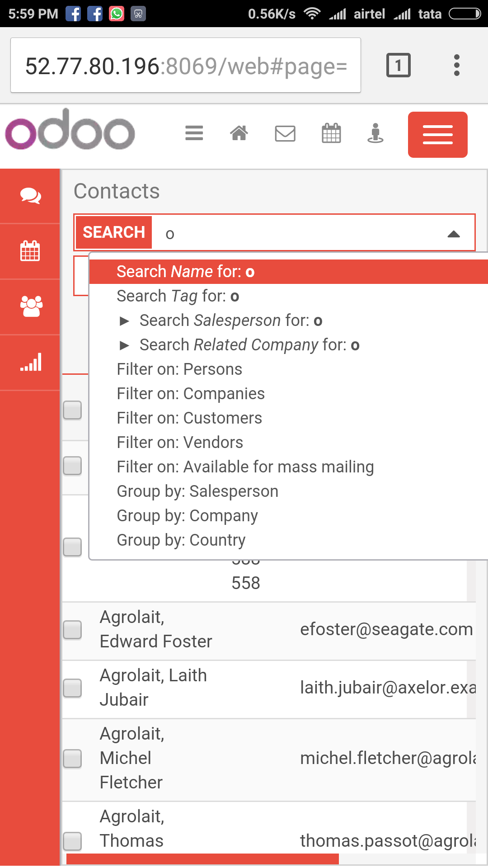The image size is (488, 868).
Task: Tick the checkbox for Agrolait, Edward Foster
Action: (x=72, y=629)
